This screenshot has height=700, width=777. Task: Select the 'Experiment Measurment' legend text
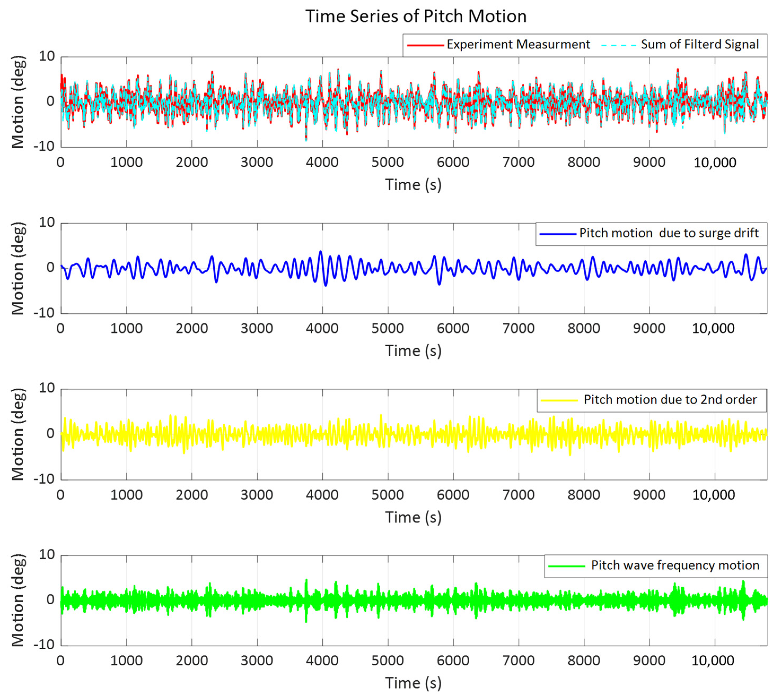518,45
